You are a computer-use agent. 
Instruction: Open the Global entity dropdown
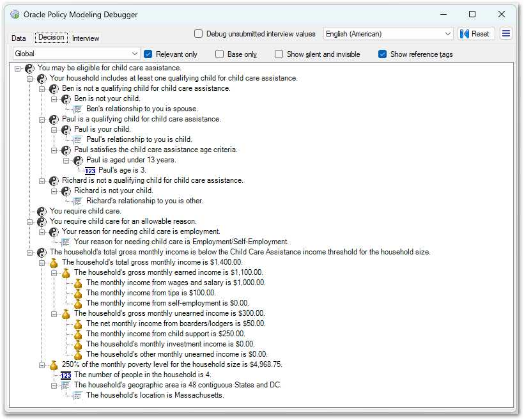[76, 54]
